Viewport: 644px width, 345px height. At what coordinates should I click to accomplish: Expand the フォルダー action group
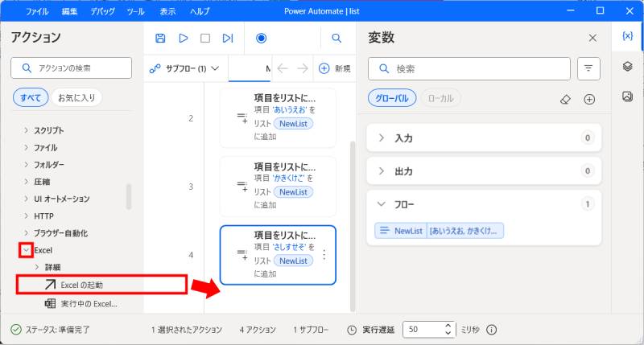[27, 165]
